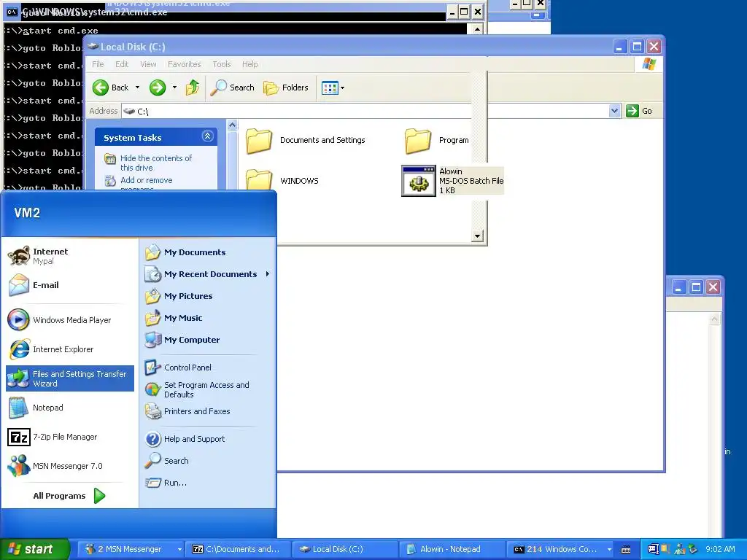
Task: Select the WINDOWS folder
Action: click(282, 181)
